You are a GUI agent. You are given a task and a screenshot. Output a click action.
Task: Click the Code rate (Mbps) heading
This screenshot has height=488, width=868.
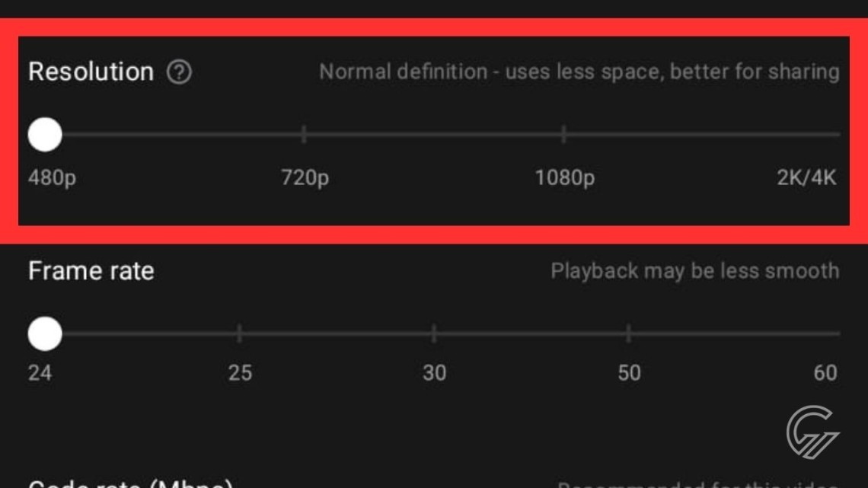tap(129, 483)
